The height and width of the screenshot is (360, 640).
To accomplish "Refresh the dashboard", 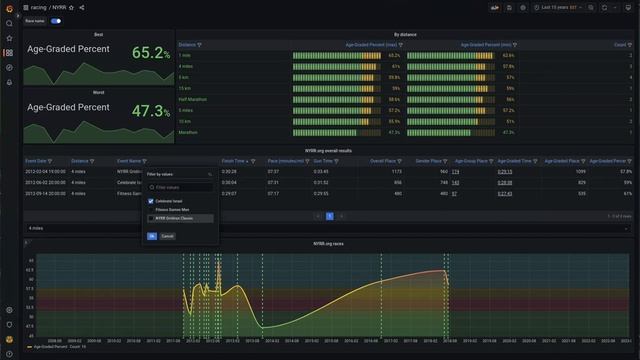I will click(x=604, y=7).
